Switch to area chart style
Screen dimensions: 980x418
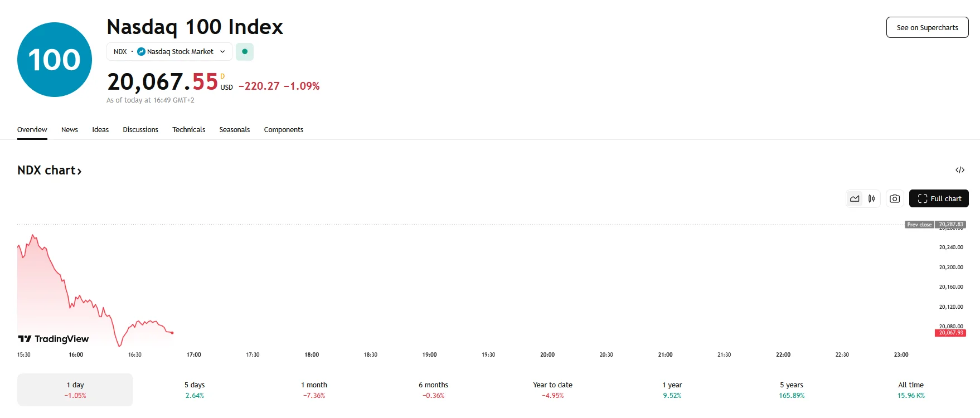click(x=855, y=198)
